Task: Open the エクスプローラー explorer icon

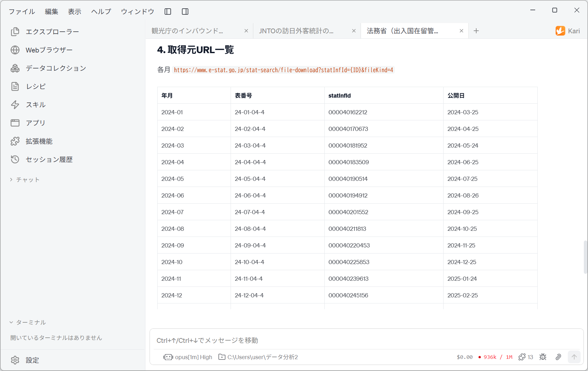Action: [15, 32]
